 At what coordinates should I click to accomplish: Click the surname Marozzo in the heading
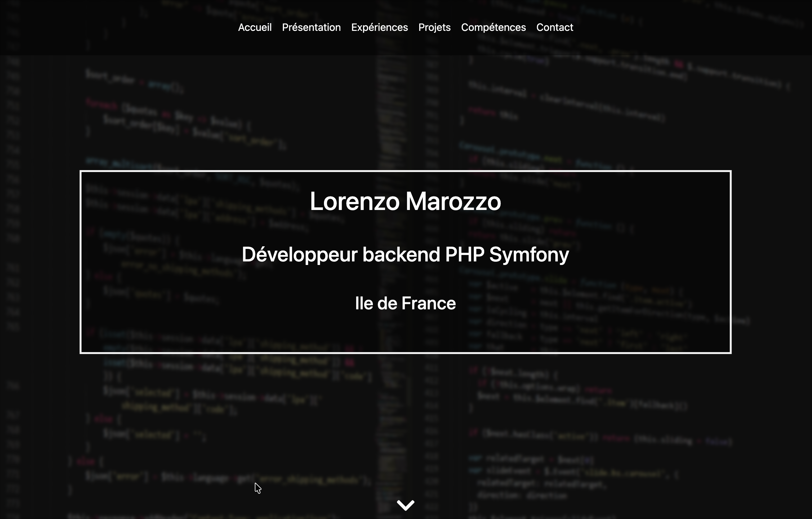[x=453, y=202]
